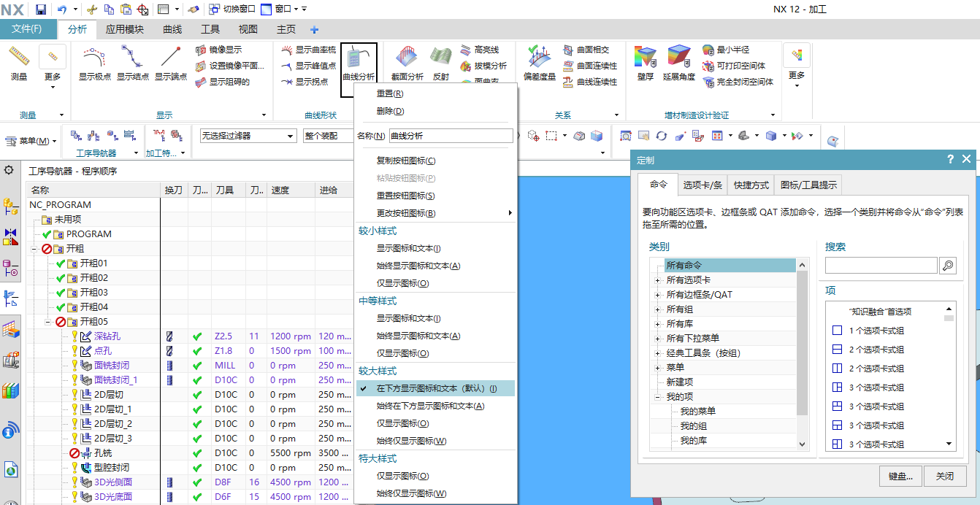Viewport: 980px width, 505px height.
Task: Click the Undo arrow icon
Action: [61, 9]
